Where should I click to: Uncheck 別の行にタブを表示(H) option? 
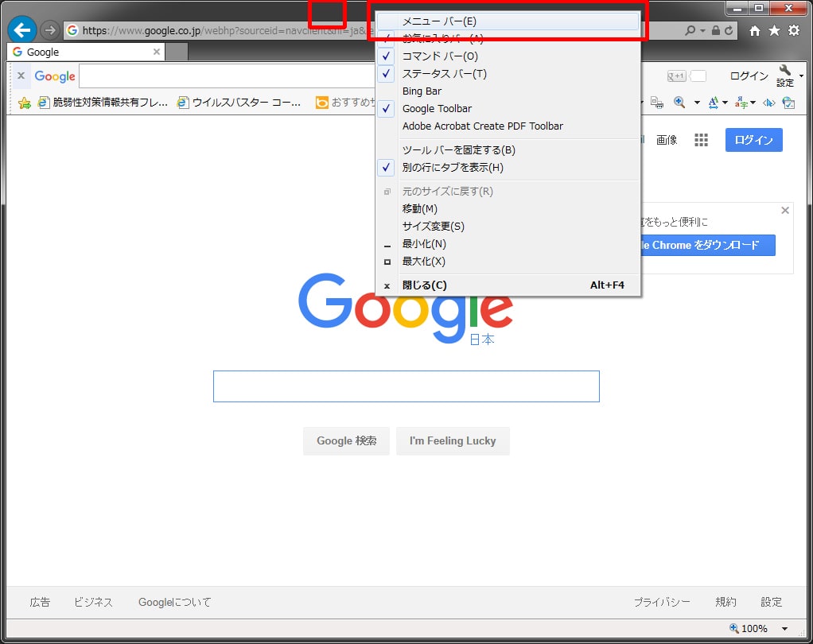click(508, 167)
